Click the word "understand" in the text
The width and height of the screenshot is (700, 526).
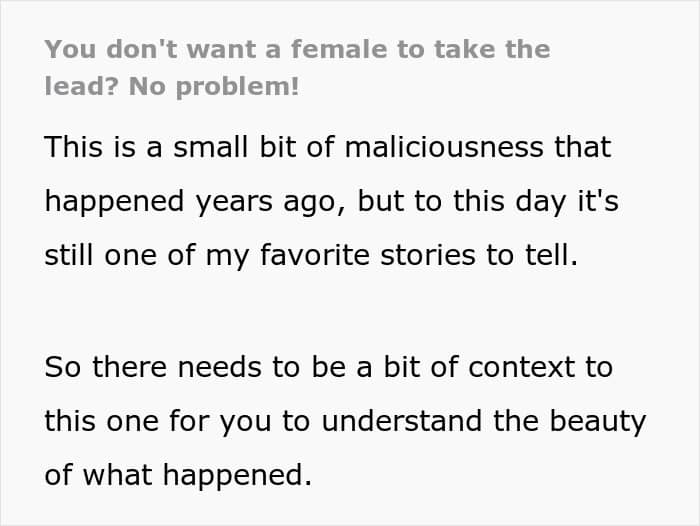click(401, 421)
